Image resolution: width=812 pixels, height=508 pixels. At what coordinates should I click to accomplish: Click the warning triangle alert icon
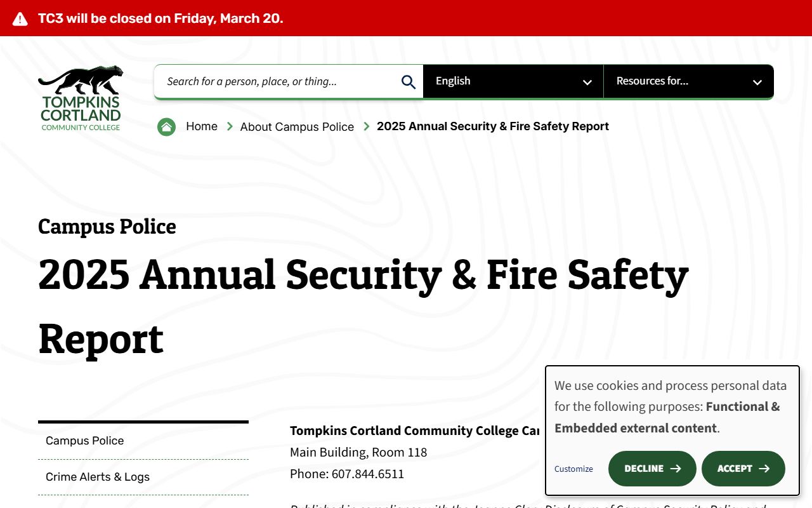click(x=20, y=19)
